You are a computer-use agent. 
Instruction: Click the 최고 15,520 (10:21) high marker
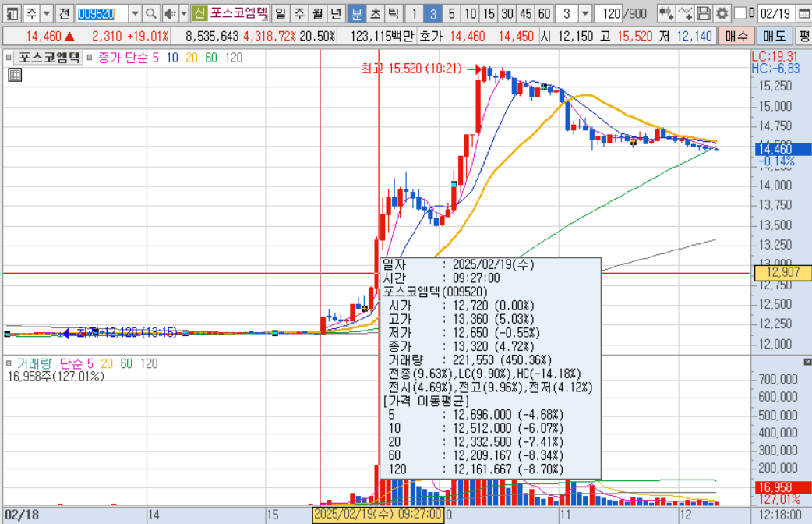(x=411, y=68)
